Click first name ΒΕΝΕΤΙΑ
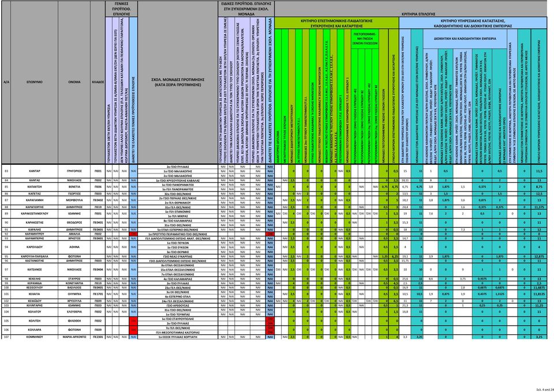 pos(74,187)
